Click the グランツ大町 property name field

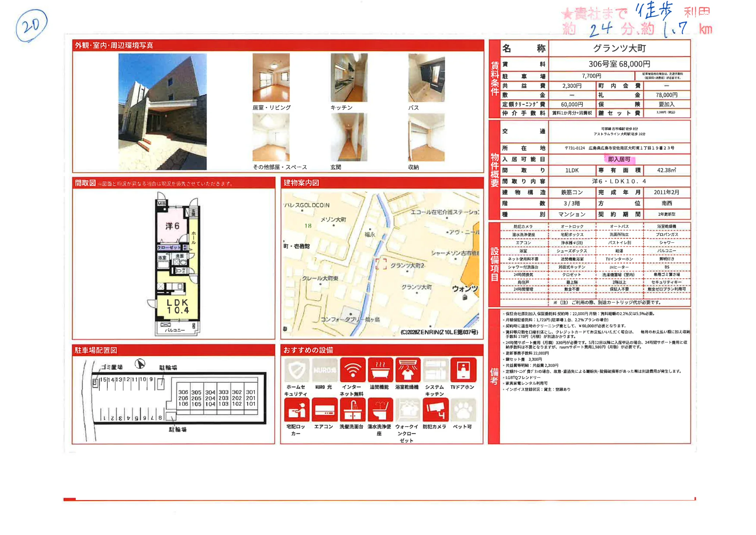click(x=619, y=48)
